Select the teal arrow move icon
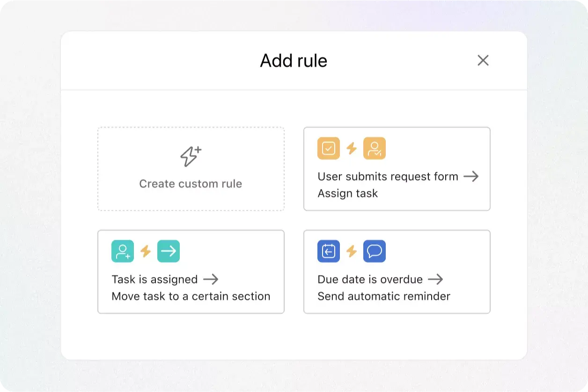 click(169, 251)
